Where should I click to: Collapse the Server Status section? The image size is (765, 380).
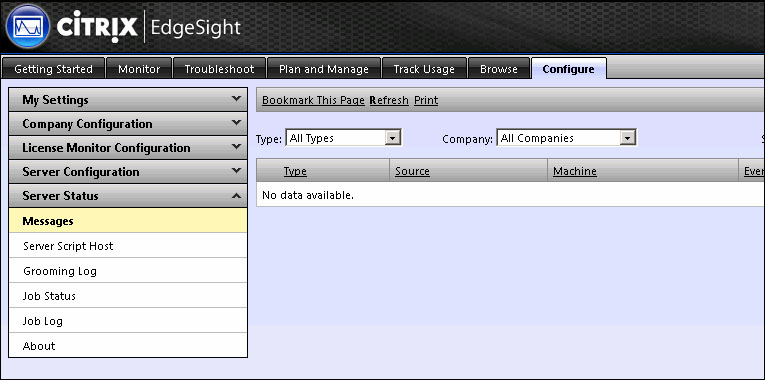128,196
